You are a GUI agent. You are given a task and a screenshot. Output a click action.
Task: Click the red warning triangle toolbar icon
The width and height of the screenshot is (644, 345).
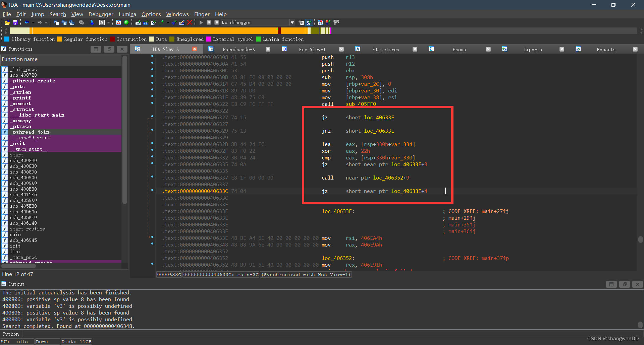118,22
